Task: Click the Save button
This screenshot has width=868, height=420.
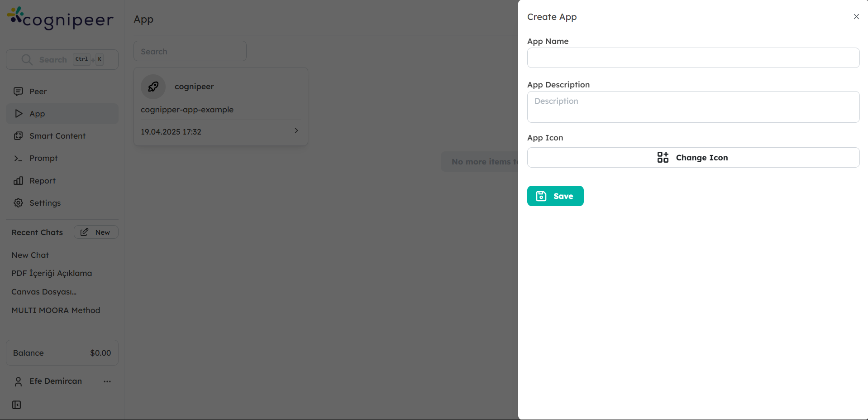Action: tap(555, 196)
